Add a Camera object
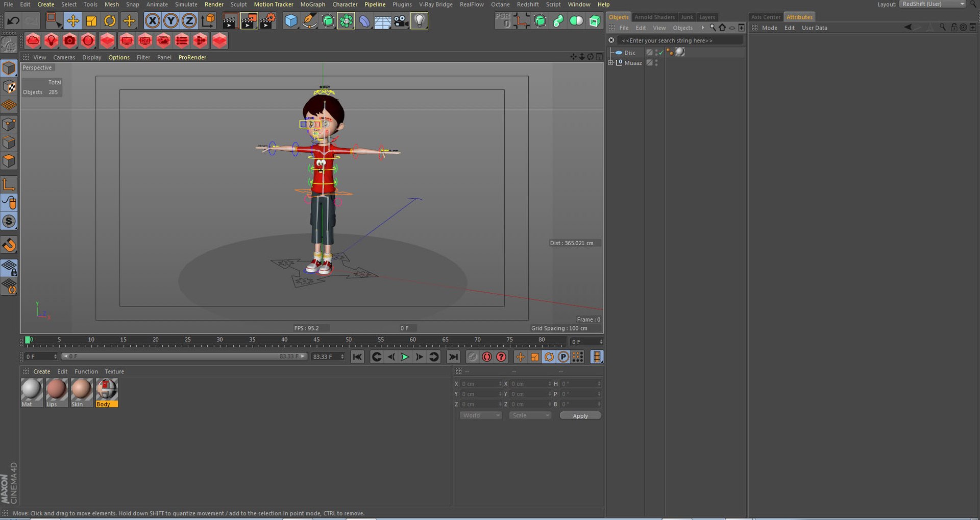Screen dimensions: 980x520 401,21
